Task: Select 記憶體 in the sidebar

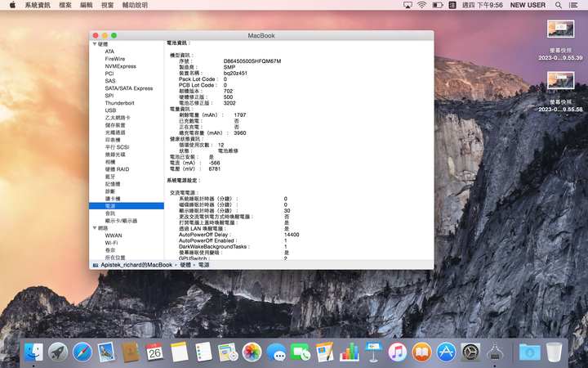Action: (x=113, y=184)
